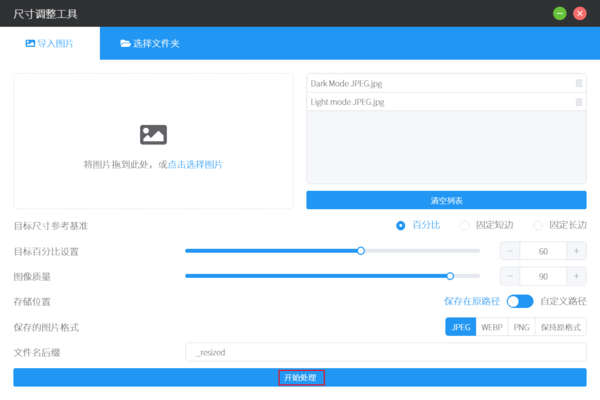Increase target percentage with plus button

click(576, 251)
